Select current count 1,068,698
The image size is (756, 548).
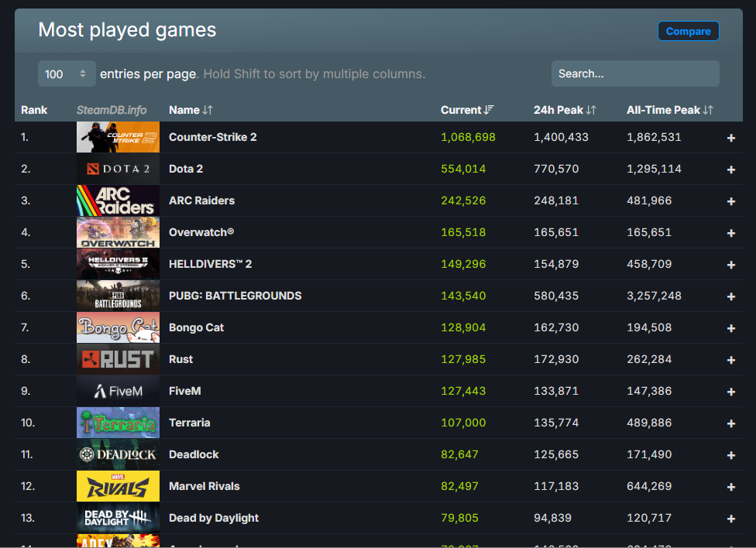click(468, 137)
